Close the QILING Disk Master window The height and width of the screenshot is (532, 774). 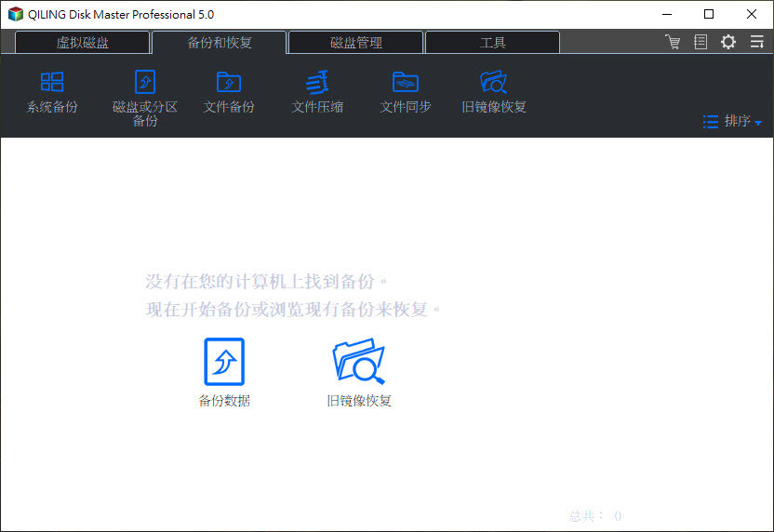click(x=752, y=14)
